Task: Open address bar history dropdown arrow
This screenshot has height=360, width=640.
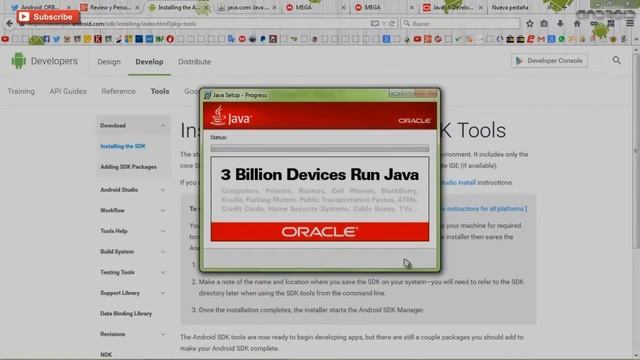Action: (x=384, y=24)
